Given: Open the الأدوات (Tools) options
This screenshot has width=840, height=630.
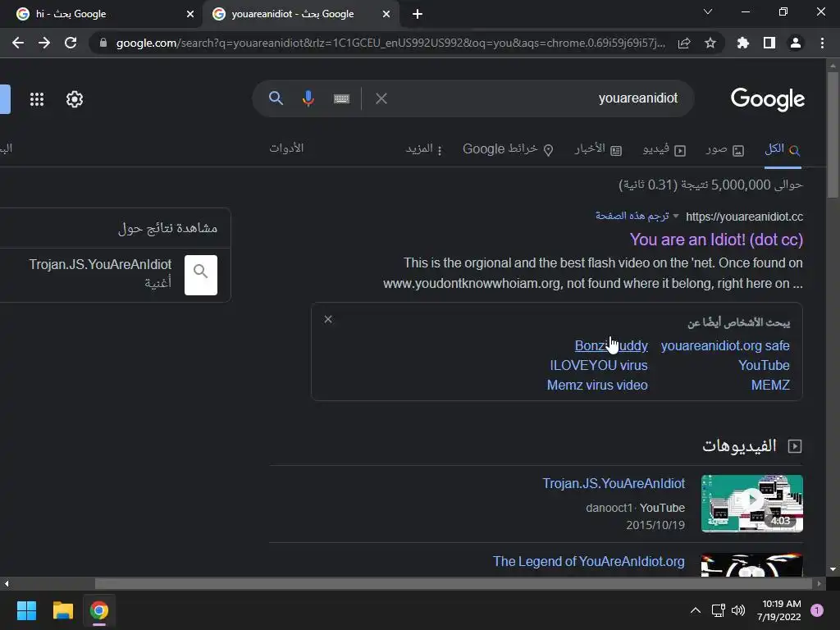Looking at the screenshot, I should (286, 148).
